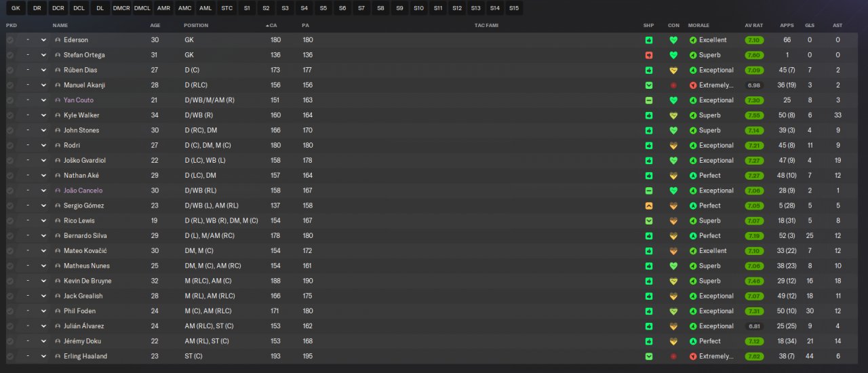Sort by the PA column header
This screenshot has height=373, width=868.
tap(305, 25)
